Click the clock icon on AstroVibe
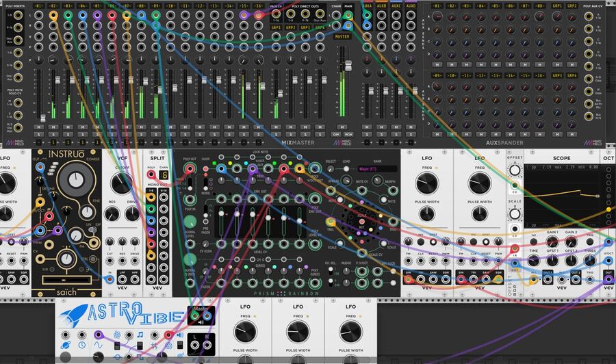616x364 pixels. point(81,346)
